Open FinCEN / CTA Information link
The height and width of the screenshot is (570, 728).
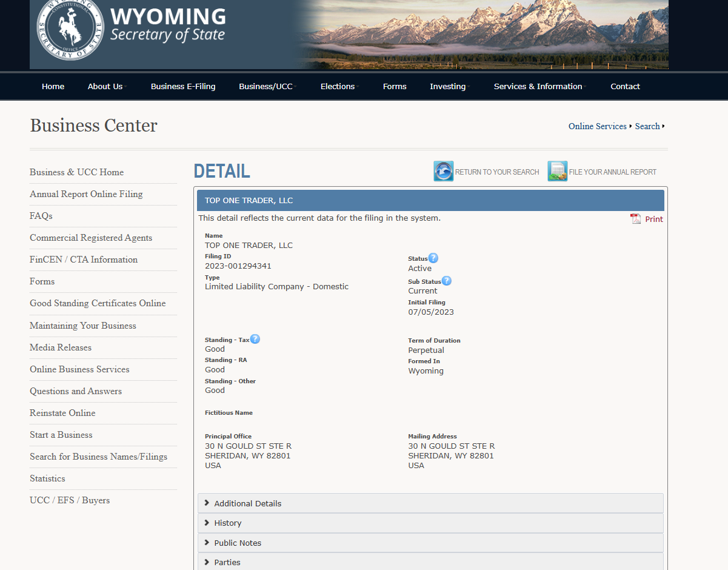click(84, 260)
